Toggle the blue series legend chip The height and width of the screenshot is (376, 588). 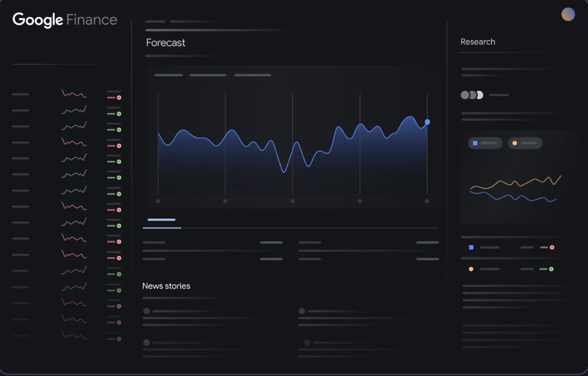coord(485,143)
